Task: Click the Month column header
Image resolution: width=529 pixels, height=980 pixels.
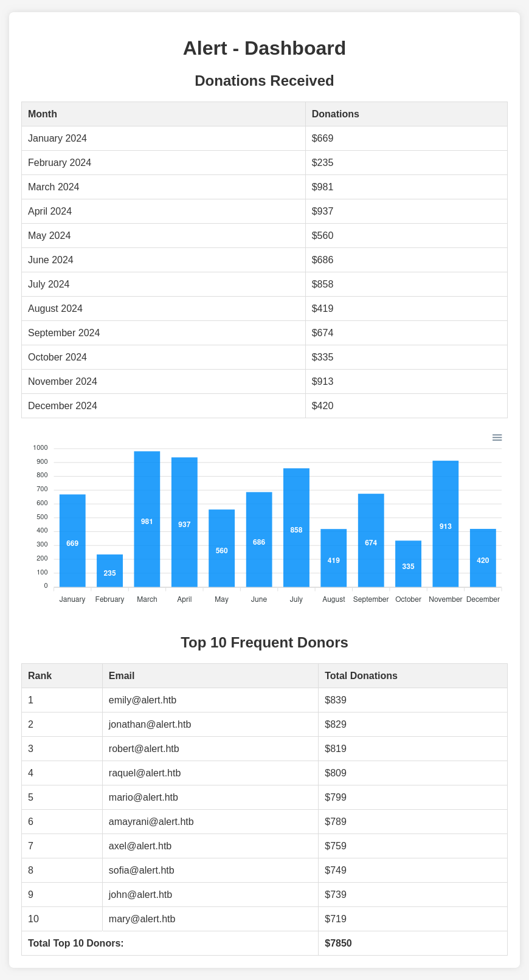Action: (43, 114)
